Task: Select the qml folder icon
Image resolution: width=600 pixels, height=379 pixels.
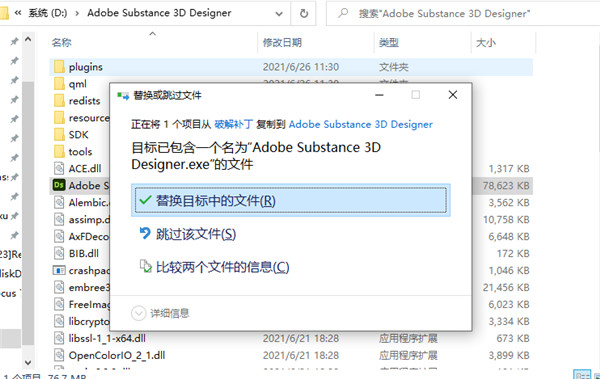Action: [59, 83]
